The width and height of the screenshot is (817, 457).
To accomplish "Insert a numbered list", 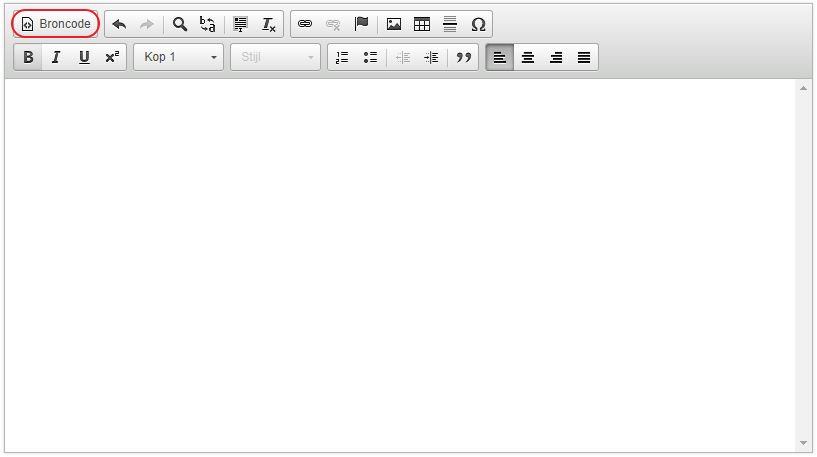I will point(342,57).
